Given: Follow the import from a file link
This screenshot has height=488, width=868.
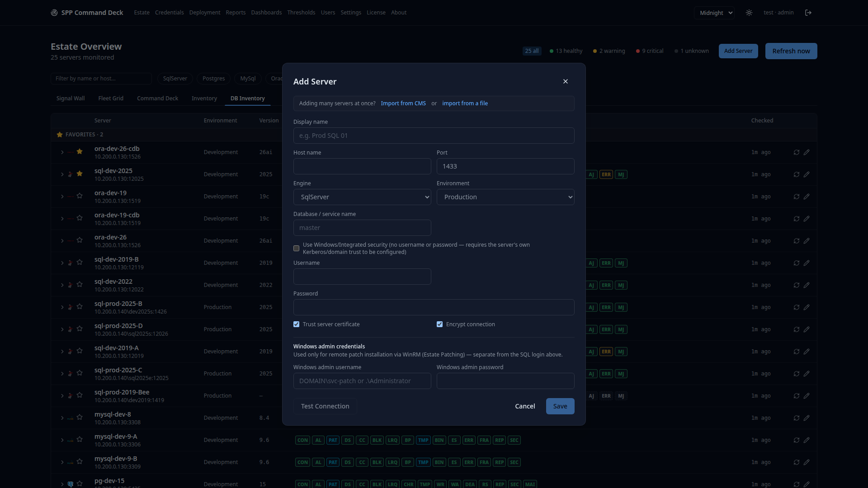Looking at the screenshot, I should click(x=465, y=103).
